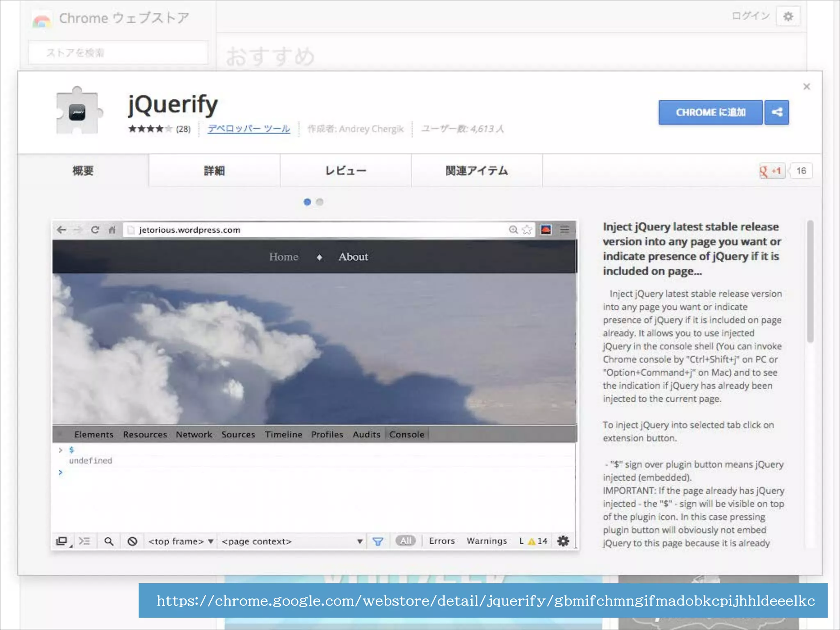Open the <page context> dropdown

pyautogui.click(x=292, y=541)
